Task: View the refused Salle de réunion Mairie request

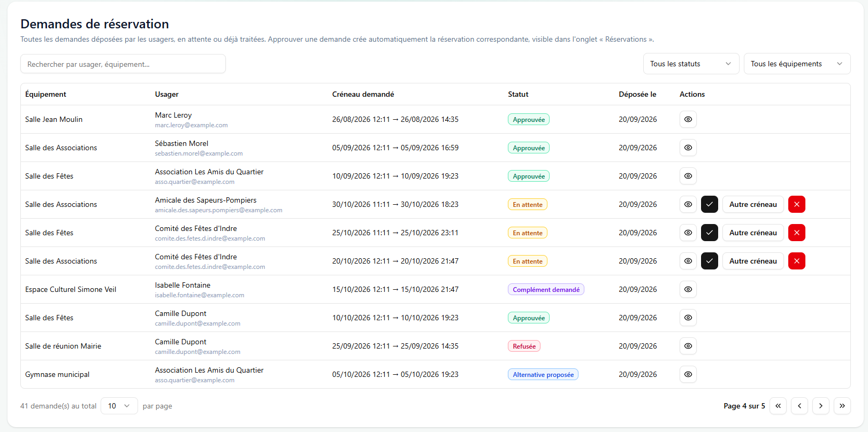Action: coord(688,346)
